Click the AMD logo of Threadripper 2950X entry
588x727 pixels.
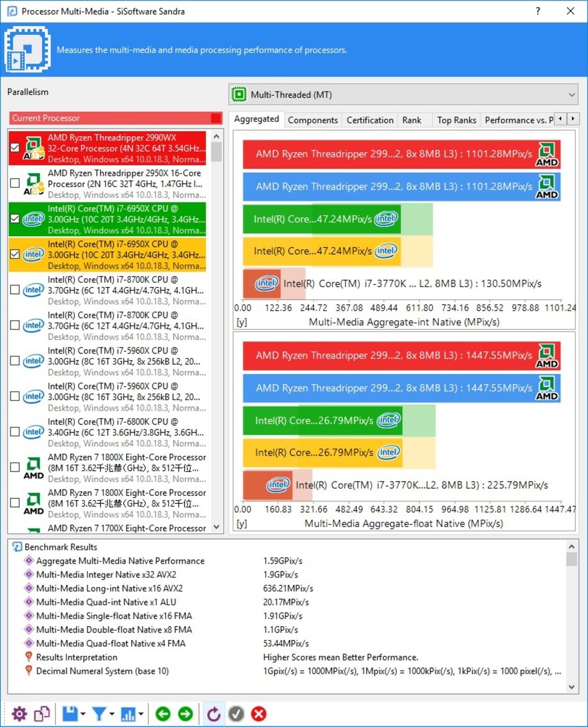tap(34, 183)
